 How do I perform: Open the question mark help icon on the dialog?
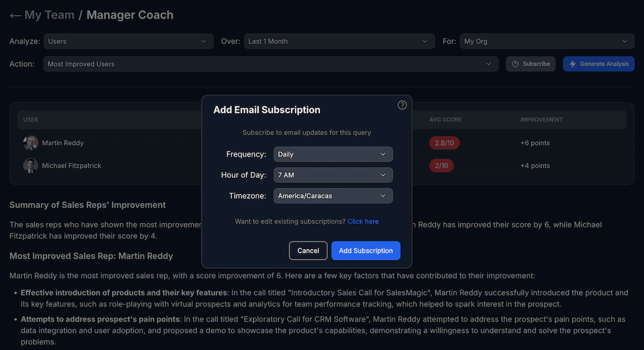402,105
